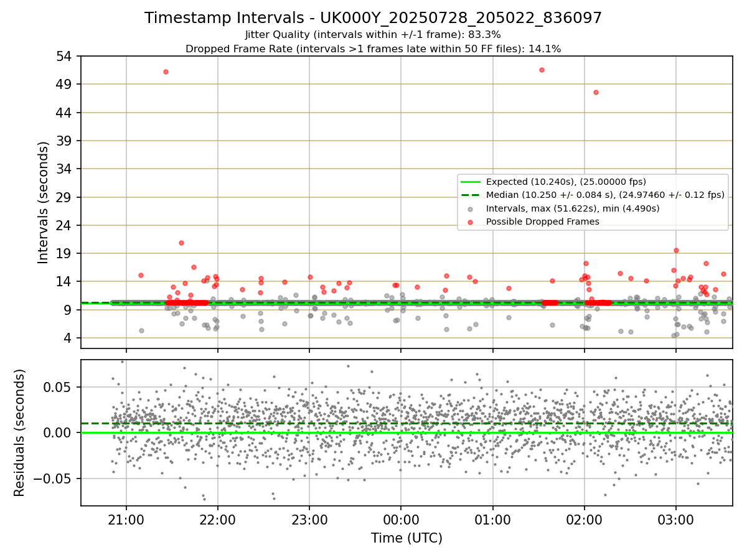Image resolution: width=747 pixels, height=560 pixels.
Task: Click the 'Expected (10.240s), (25.00000 fps)' legend entry
Action: [x=566, y=182]
